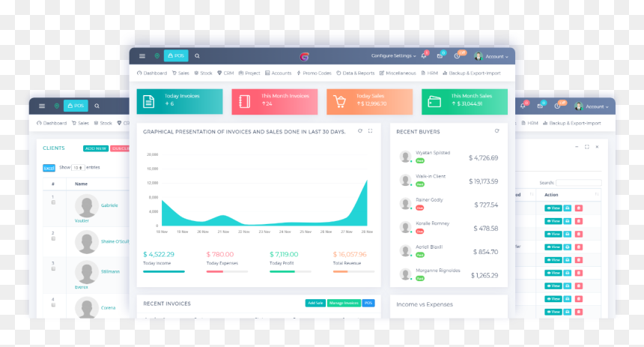Click the Add Sale button

tap(315, 303)
